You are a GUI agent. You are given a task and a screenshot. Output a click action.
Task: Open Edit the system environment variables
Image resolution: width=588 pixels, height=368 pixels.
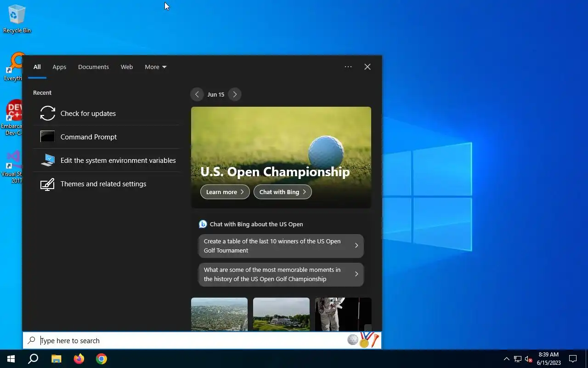coord(106,160)
